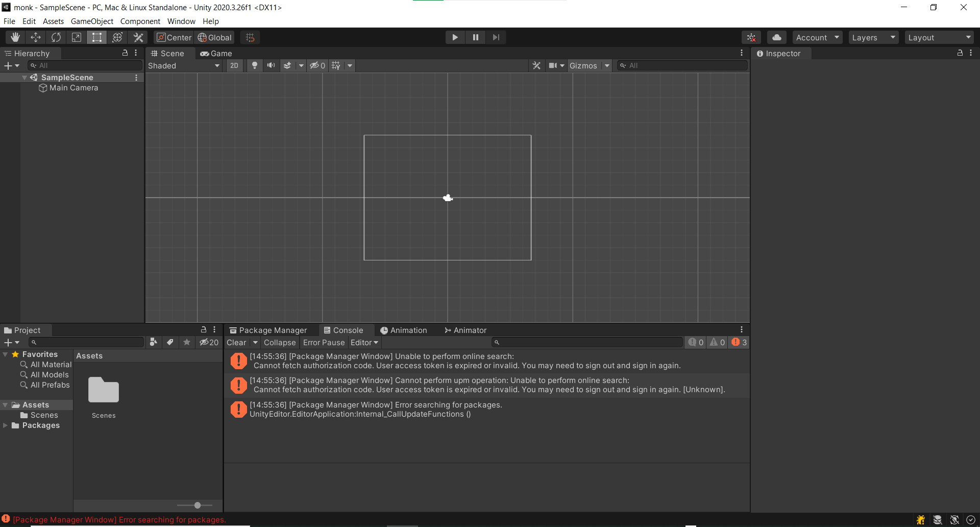Toggle Gizmos in Scene view
This screenshot has height=527, width=980.
pyautogui.click(x=583, y=65)
